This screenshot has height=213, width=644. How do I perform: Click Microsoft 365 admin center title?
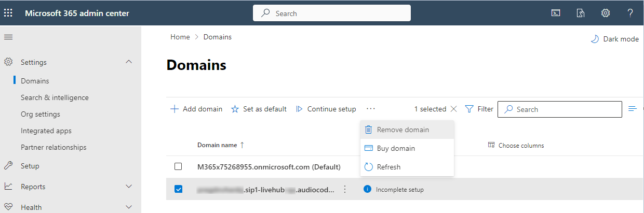tap(77, 13)
